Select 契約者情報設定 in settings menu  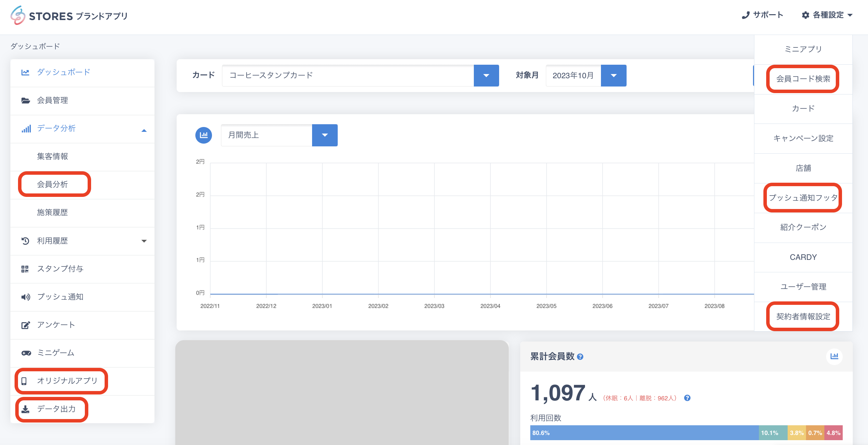pyautogui.click(x=803, y=316)
